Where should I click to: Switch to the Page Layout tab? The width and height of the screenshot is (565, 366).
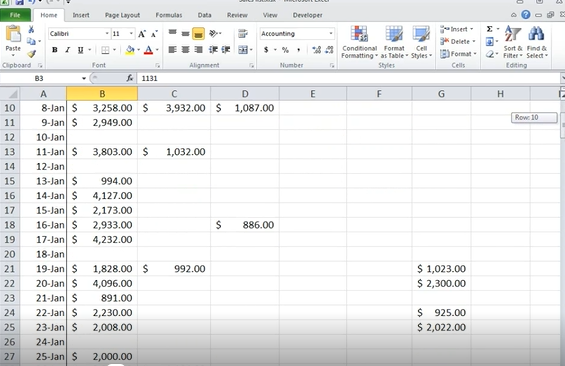[122, 15]
